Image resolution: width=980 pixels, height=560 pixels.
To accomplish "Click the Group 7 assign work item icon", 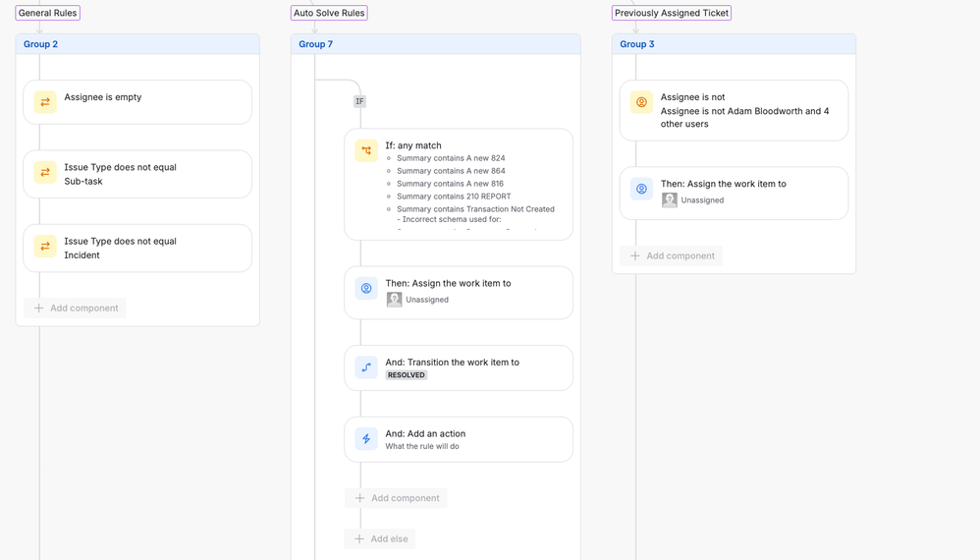I will (366, 288).
